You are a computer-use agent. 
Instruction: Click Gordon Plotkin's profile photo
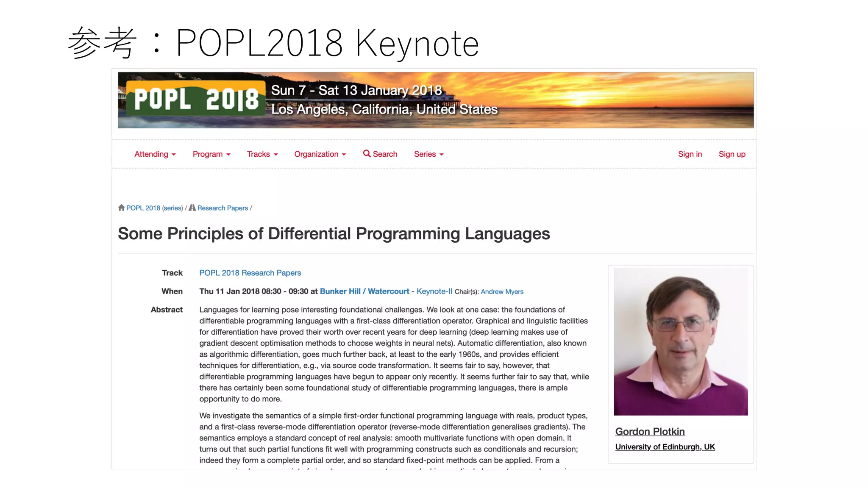(681, 341)
